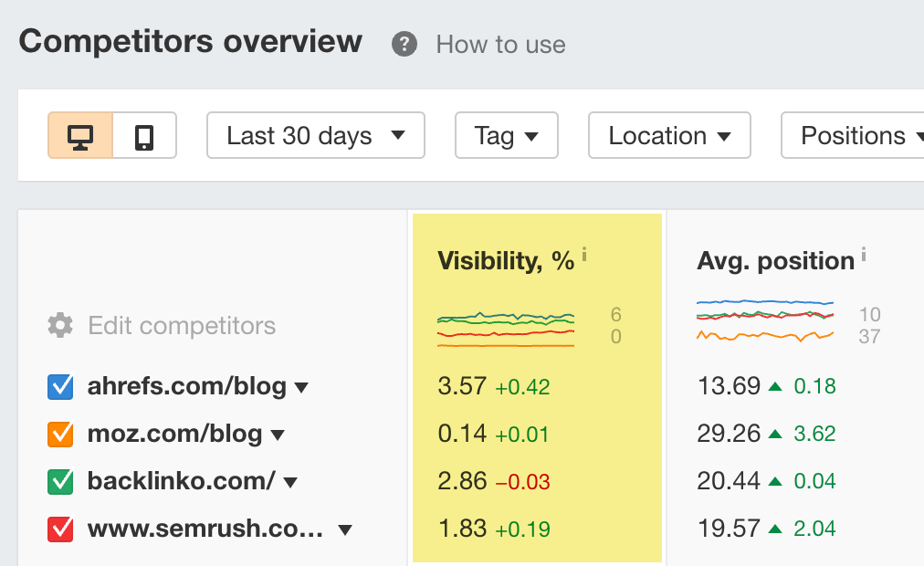
Task: Uncheck the ahrefs.com/blog competitor checkbox
Action: point(58,386)
